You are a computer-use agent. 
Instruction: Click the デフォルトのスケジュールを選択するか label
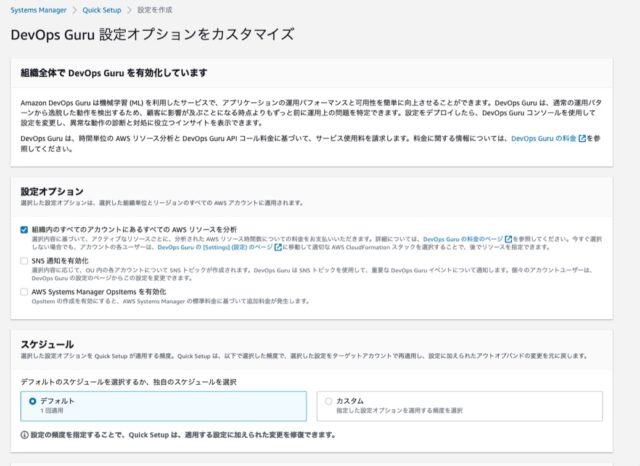[129, 382]
